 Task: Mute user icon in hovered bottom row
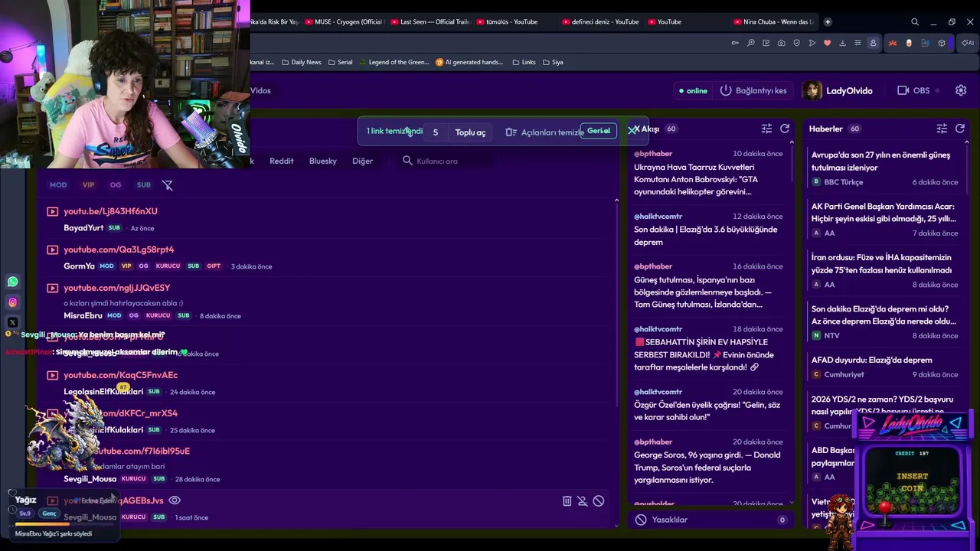point(583,501)
